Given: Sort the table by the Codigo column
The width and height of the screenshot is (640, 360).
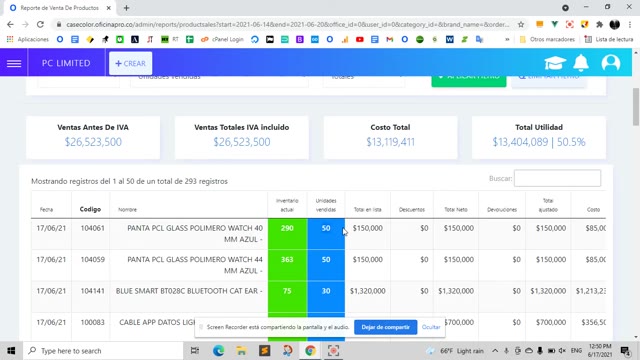Looking at the screenshot, I should coord(90,209).
